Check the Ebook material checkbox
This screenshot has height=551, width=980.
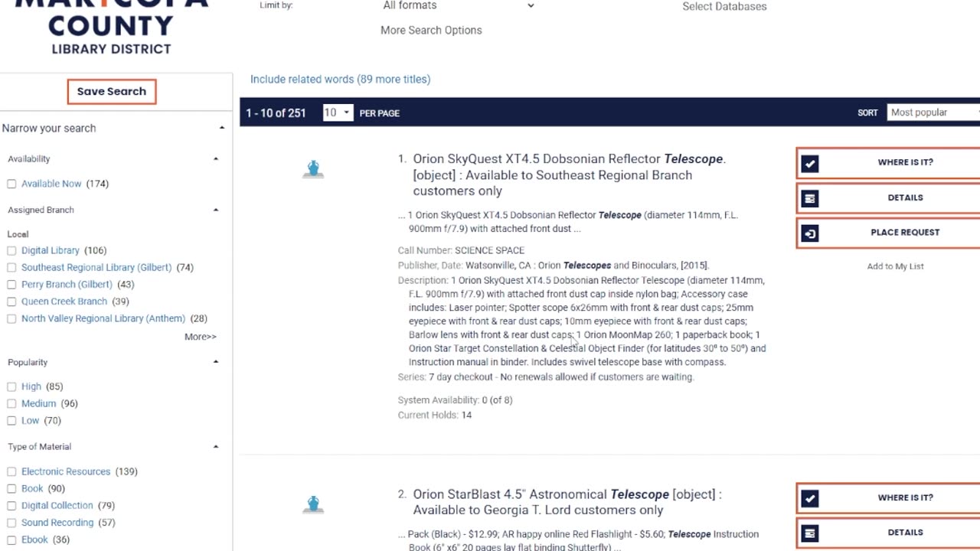pos(11,540)
